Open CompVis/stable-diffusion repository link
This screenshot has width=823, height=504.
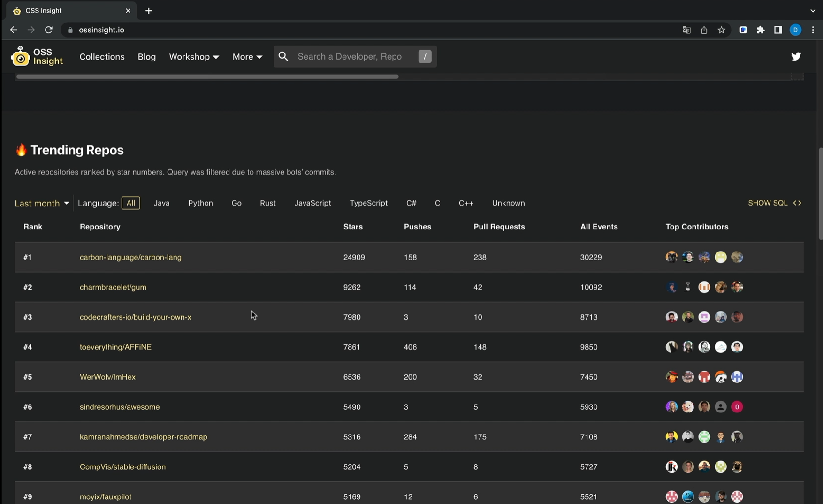pos(122,467)
